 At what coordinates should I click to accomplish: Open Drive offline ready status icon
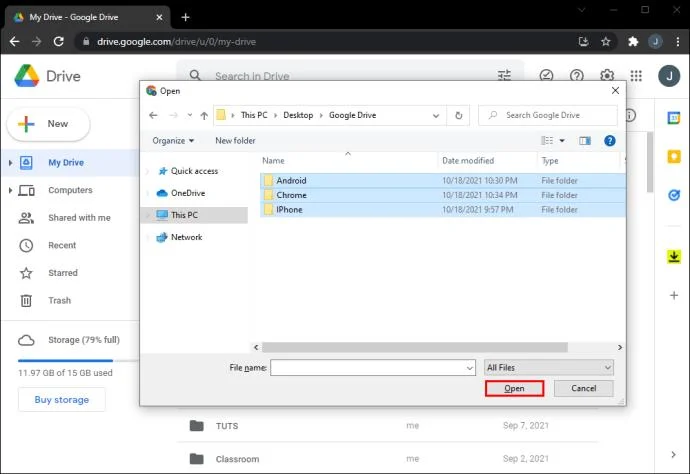pos(546,76)
